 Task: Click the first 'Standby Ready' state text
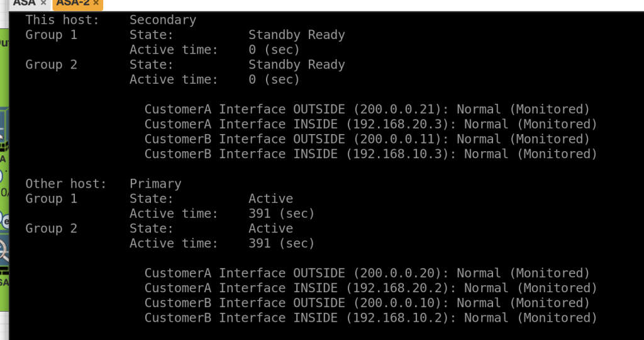tap(296, 35)
